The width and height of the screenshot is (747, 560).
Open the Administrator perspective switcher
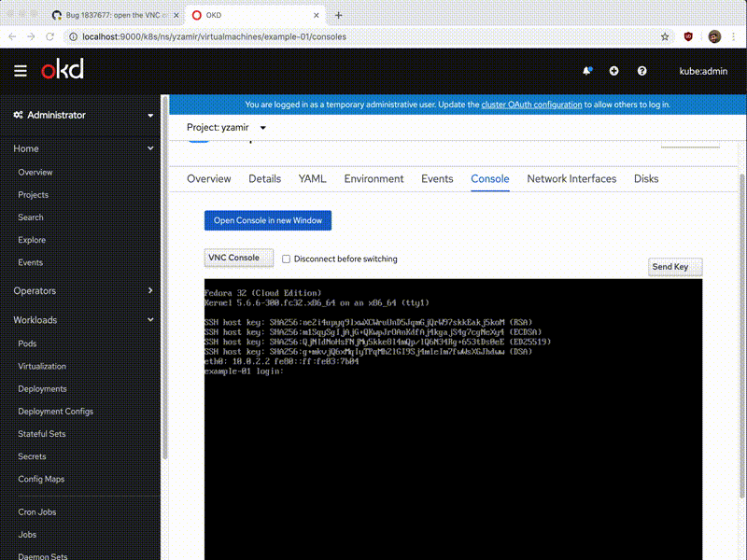click(83, 115)
